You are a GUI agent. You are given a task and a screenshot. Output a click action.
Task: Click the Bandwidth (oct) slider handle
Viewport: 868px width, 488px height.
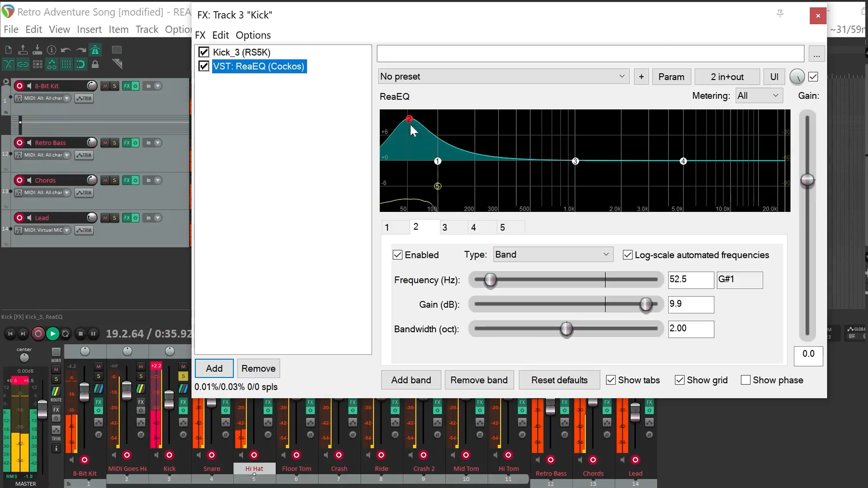[x=566, y=329]
